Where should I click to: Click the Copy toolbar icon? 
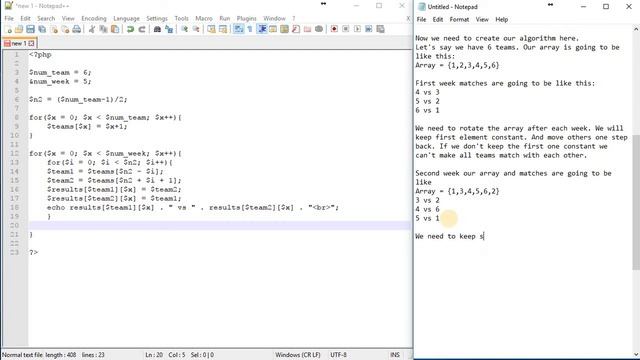pos(103,29)
